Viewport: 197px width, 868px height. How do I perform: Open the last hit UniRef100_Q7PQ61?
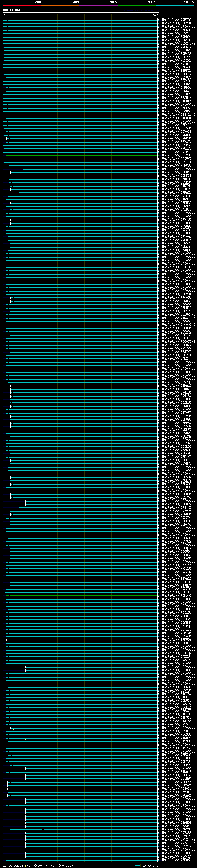click(177, 860)
